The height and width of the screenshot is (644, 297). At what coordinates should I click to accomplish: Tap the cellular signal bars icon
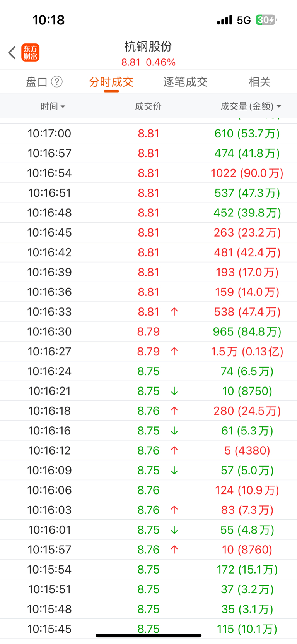pos(225,20)
